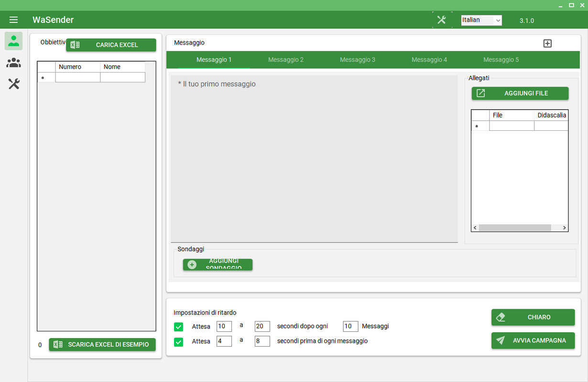Screen dimensions: 588x382
Task: Click the empty Numero cell in new row
Action: click(x=78, y=77)
